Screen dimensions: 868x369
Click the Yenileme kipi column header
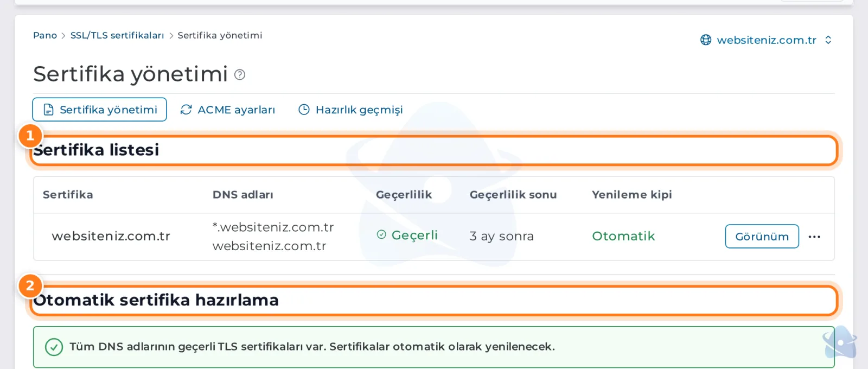pyautogui.click(x=632, y=195)
